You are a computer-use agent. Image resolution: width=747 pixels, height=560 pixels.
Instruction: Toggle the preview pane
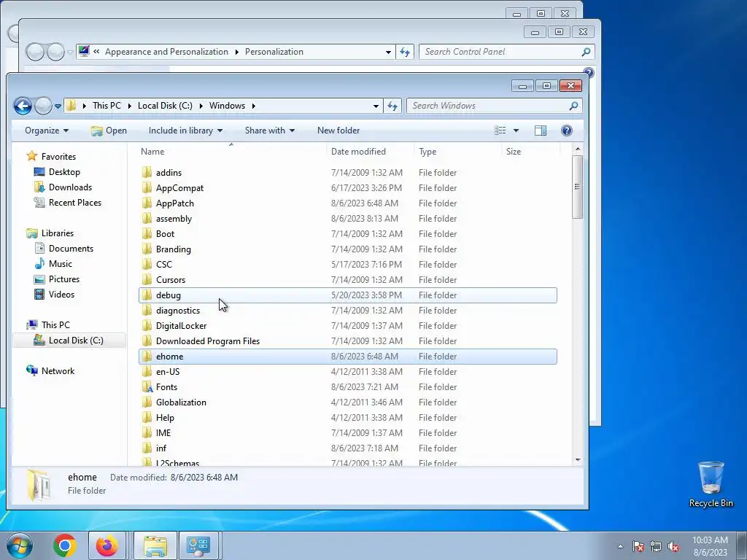[541, 131]
